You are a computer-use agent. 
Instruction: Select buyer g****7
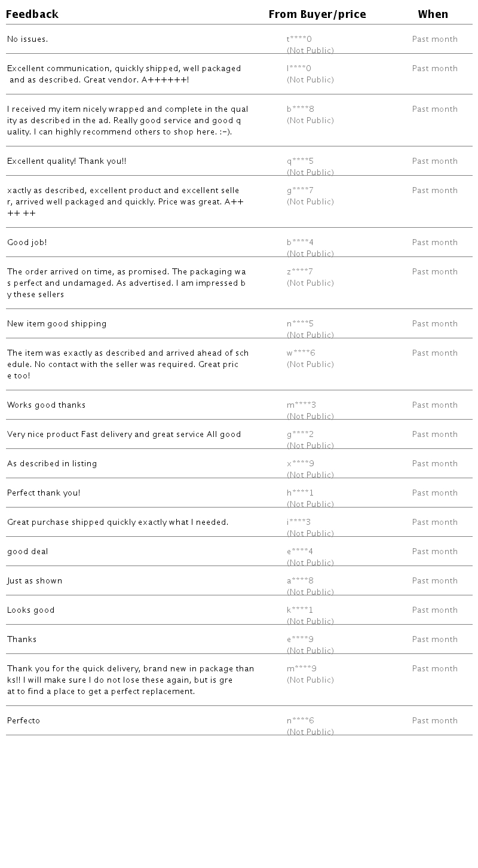point(300,191)
